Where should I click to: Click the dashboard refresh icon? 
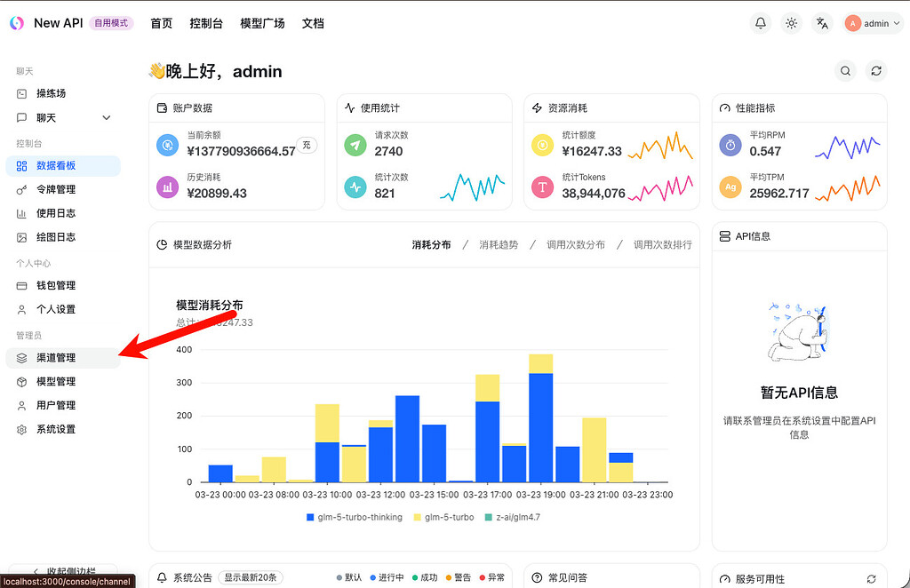pyautogui.click(x=876, y=71)
